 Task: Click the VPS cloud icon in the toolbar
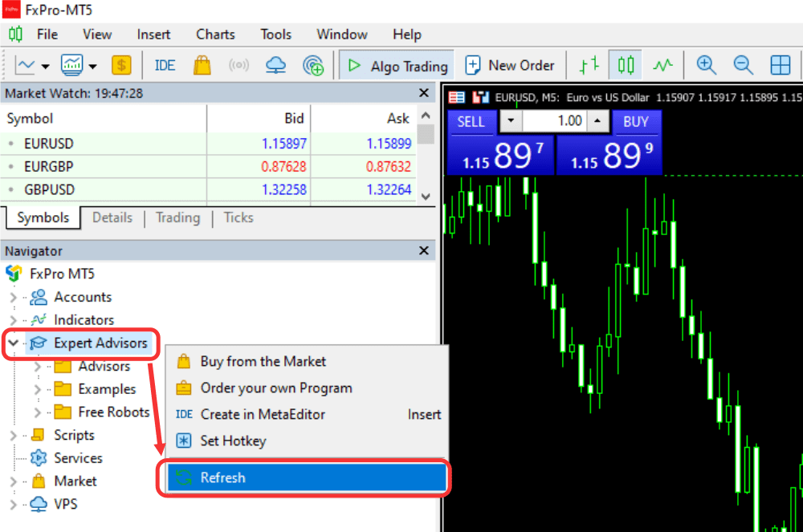276,65
